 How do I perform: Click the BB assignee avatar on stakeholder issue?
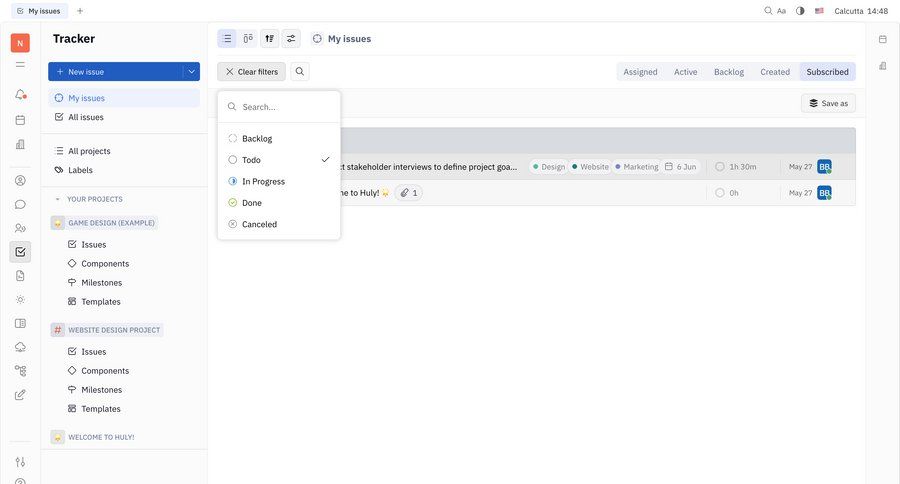coord(824,167)
